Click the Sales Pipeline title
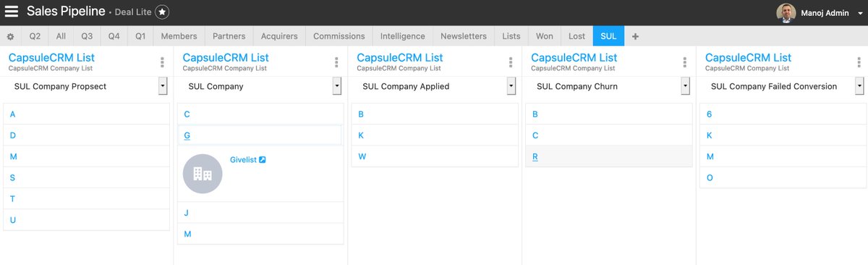The width and height of the screenshot is (868, 265). coord(67,12)
